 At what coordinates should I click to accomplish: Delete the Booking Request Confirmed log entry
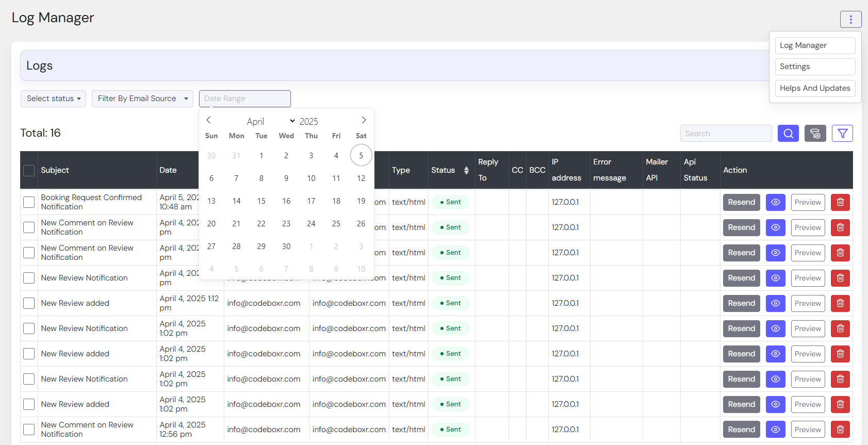point(840,202)
